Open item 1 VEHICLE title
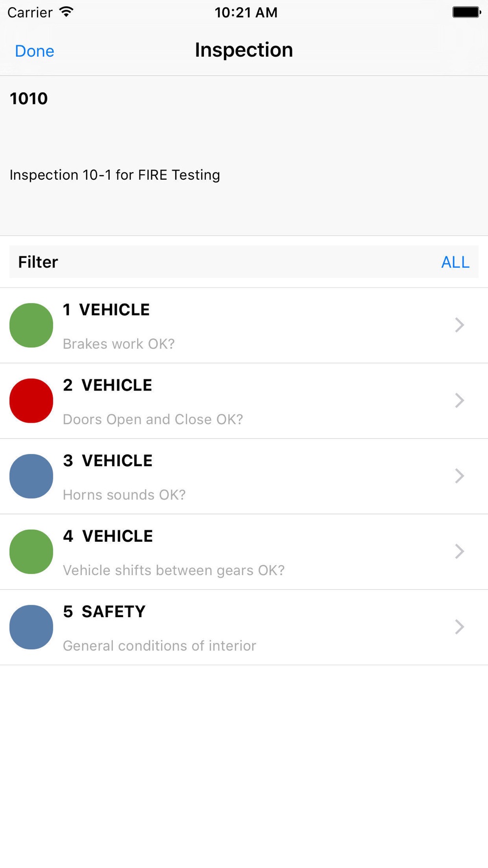This screenshot has height=868, width=488. point(106,310)
